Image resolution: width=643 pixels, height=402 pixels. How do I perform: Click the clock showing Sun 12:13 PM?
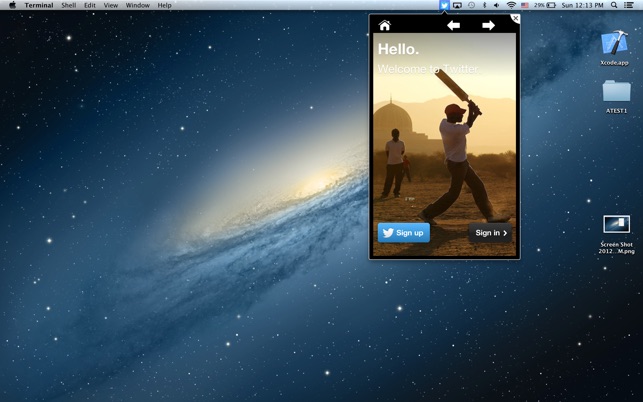582,5
